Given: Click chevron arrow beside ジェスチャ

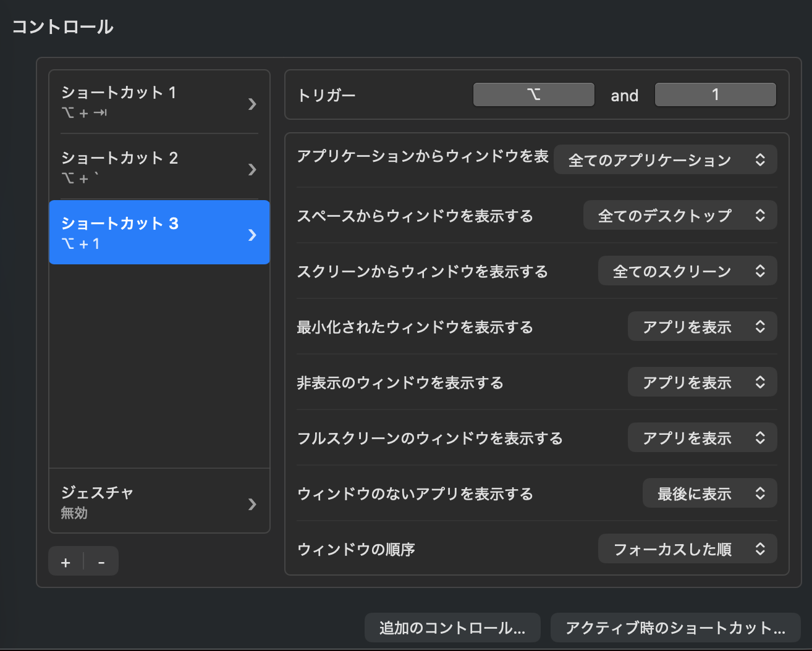Looking at the screenshot, I should pyautogui.click(x=252, y=504).
